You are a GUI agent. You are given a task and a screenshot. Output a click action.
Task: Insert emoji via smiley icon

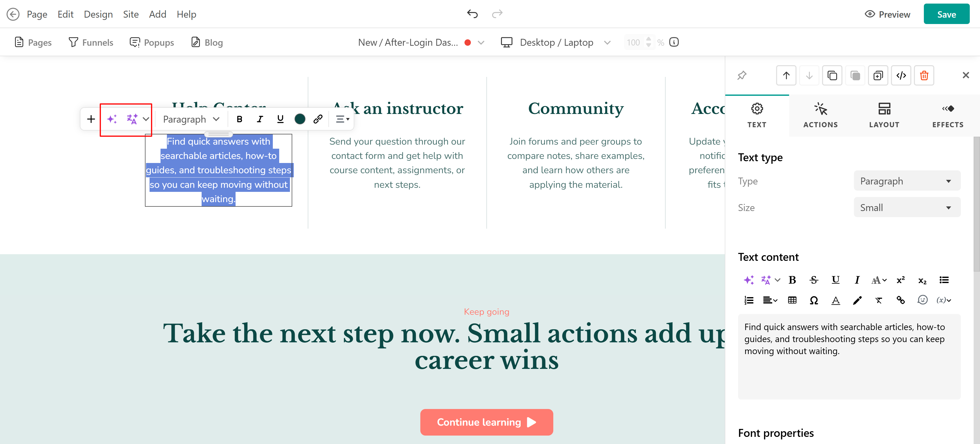point(922,300)
